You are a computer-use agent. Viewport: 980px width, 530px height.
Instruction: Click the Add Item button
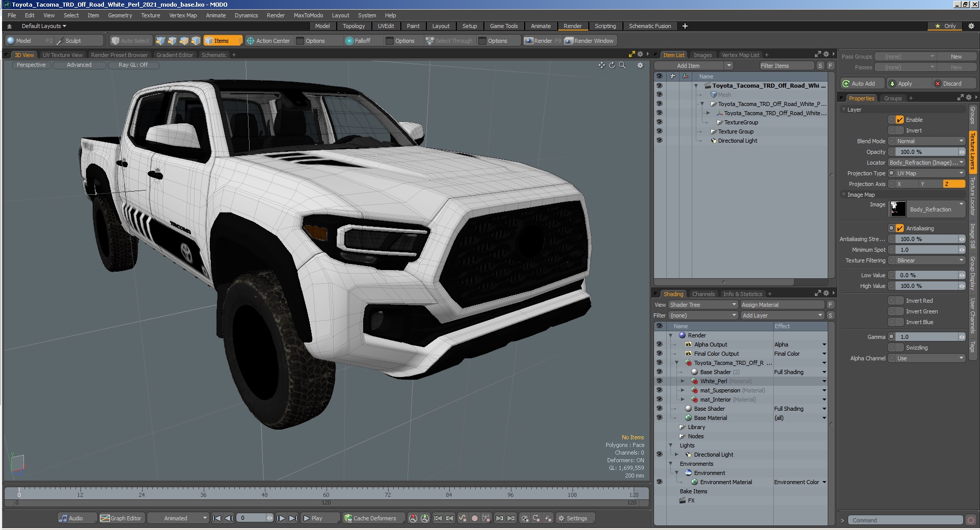tap(688, 66)
